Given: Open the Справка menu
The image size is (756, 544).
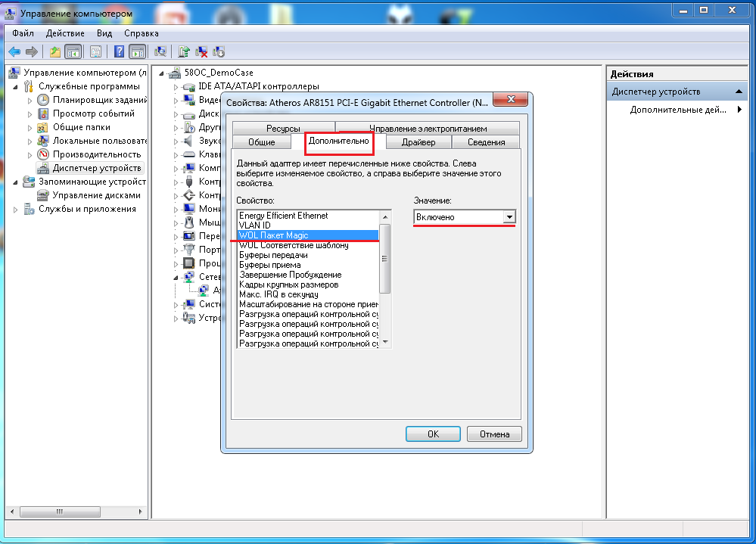Looking at the screenshot, I should 142,33.
